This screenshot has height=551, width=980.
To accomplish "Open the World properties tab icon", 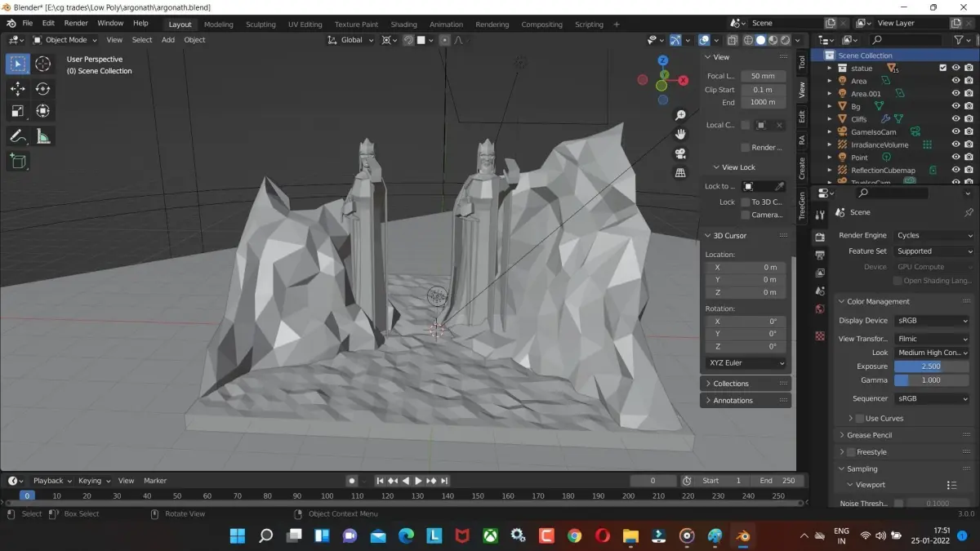I will (820, 309).
